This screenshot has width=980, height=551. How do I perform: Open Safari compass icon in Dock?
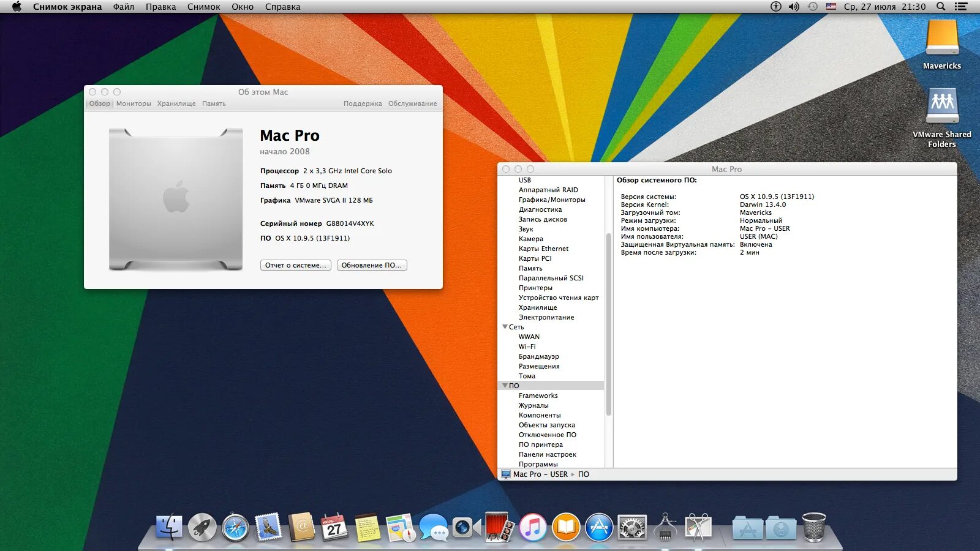click(235, 527)
